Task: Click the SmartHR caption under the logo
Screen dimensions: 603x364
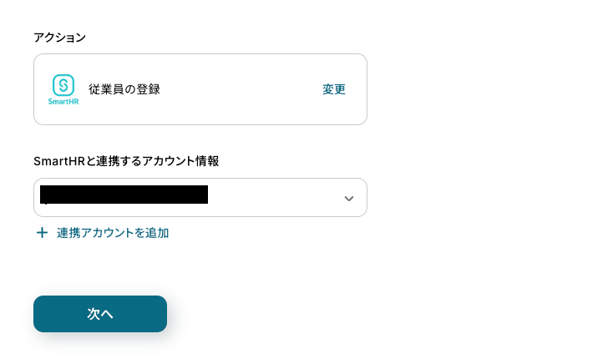Action: coord(63,103)
